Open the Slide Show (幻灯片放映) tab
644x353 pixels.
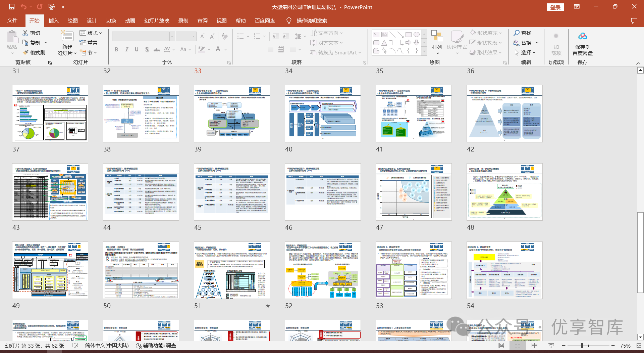(157, 21)
